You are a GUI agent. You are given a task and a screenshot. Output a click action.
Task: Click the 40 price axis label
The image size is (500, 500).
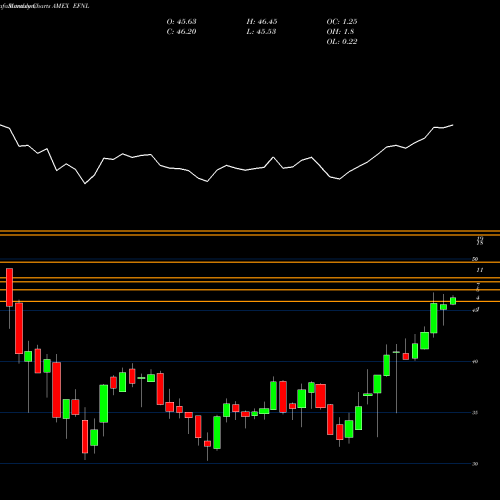475,361
